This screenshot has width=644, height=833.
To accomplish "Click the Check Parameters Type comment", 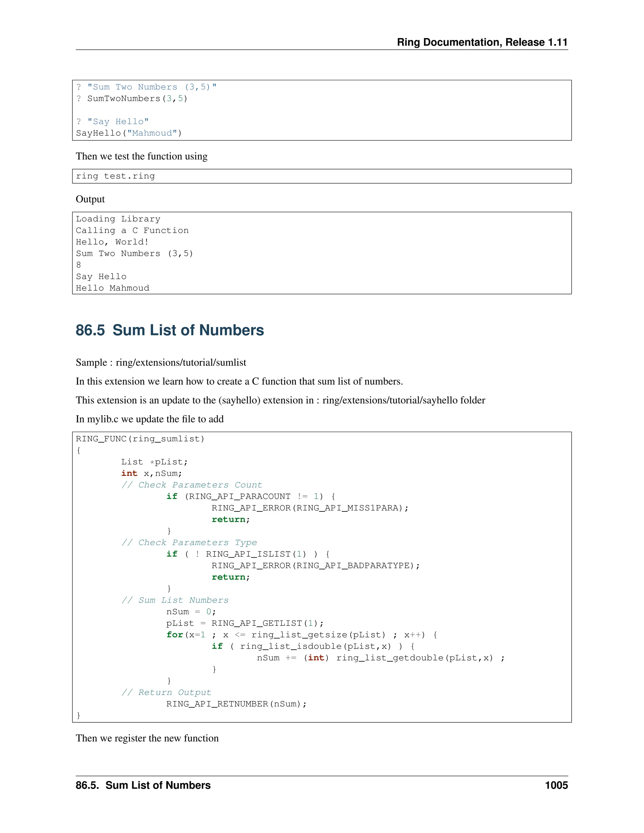I will (x=189, y=543).
